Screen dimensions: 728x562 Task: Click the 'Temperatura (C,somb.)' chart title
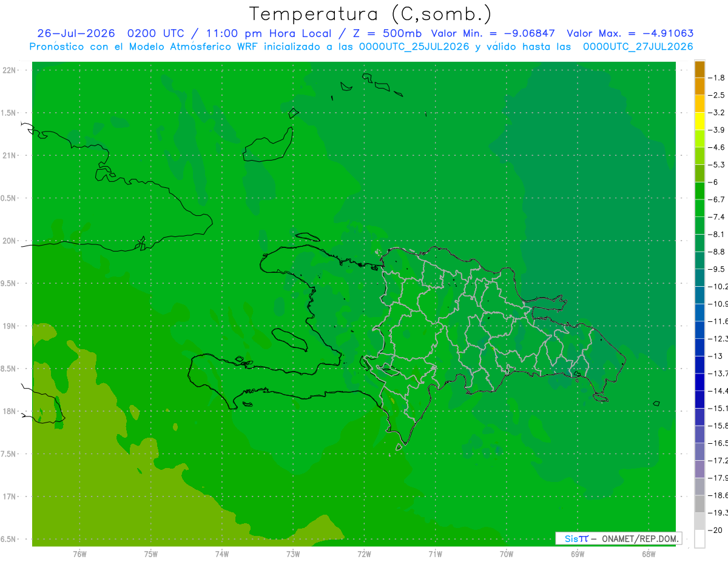[x=370, y=14]
